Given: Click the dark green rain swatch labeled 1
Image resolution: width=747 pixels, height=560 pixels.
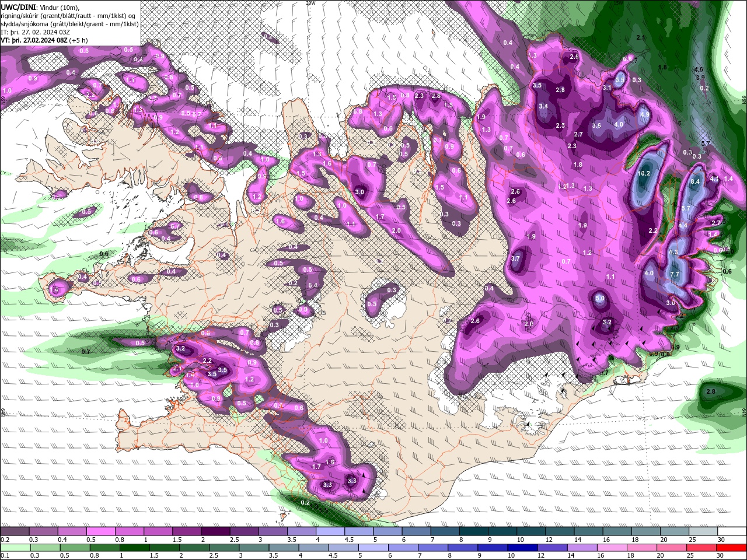Looking at the screenshot, I should [135, 548].
